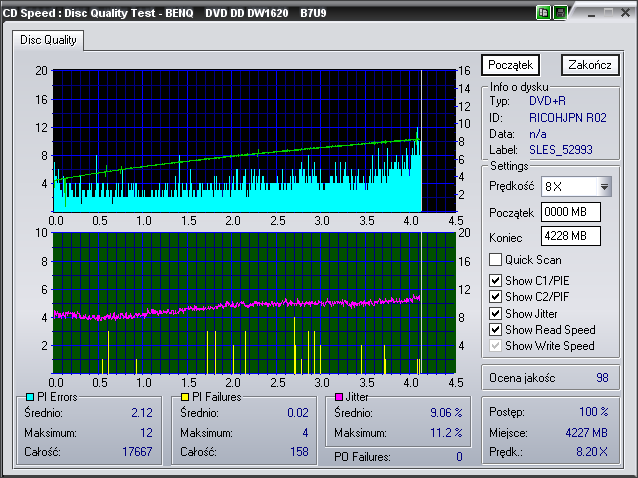Viewport: 638px width, 478px height.
Task: Click the disc ID value RICOHJPN R02
Action: [568, 118]
